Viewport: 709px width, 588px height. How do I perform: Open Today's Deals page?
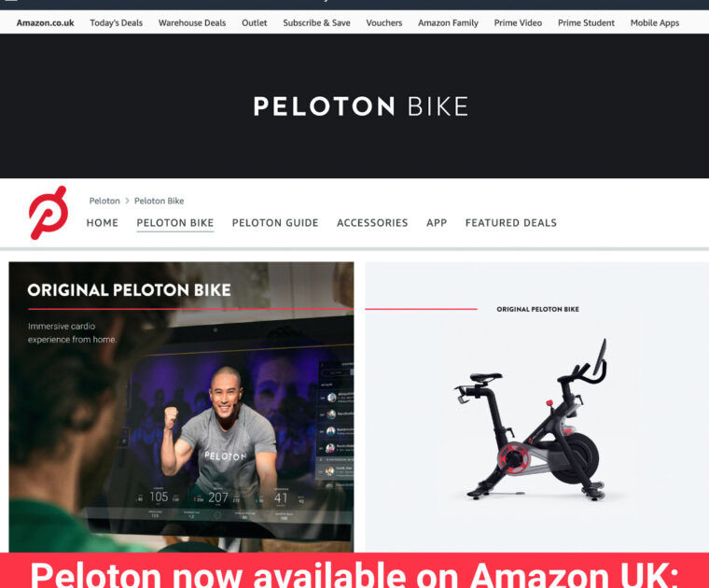point(117,22)
